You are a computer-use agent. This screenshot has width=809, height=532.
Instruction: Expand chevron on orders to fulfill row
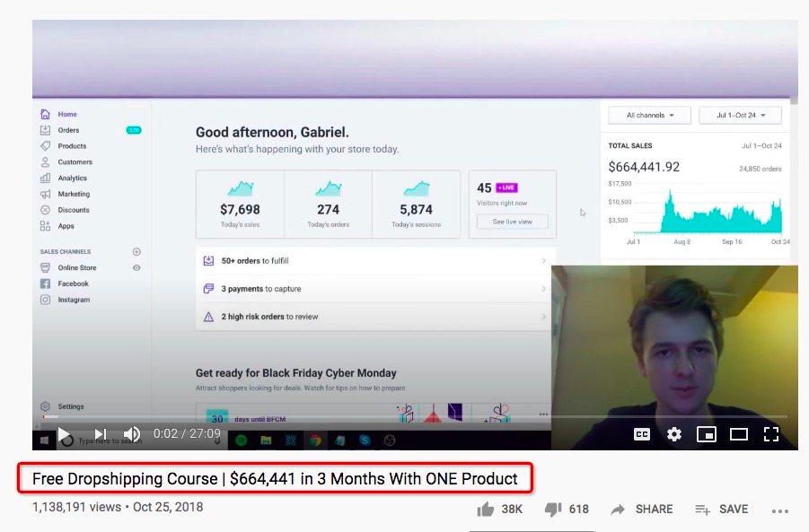point(544,261)
